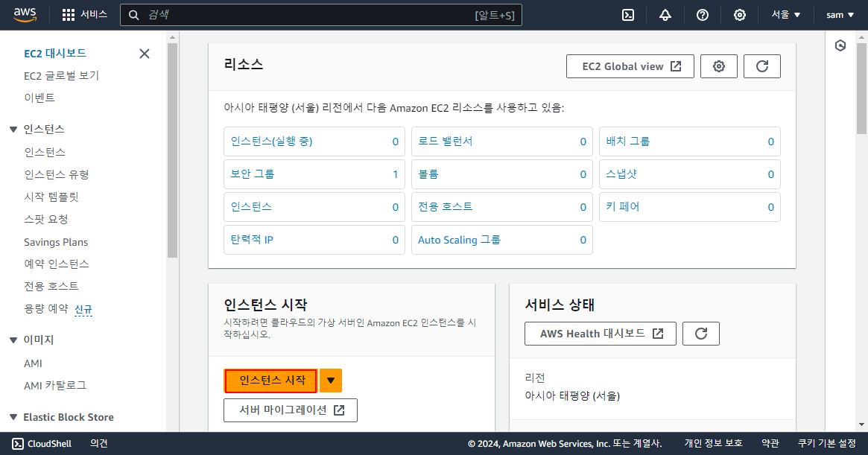
Task: Open AWS Health 대시보드 button
Action: 600,334
